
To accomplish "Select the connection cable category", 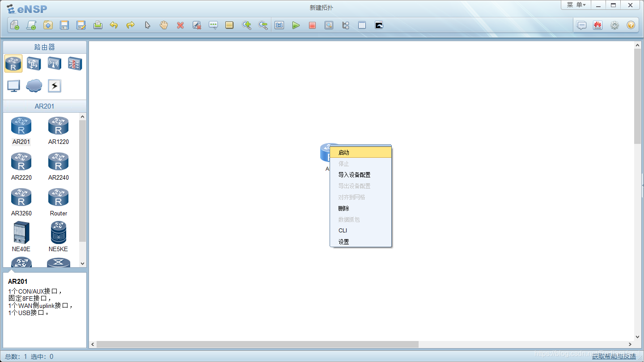I will [x=55, y=85].
